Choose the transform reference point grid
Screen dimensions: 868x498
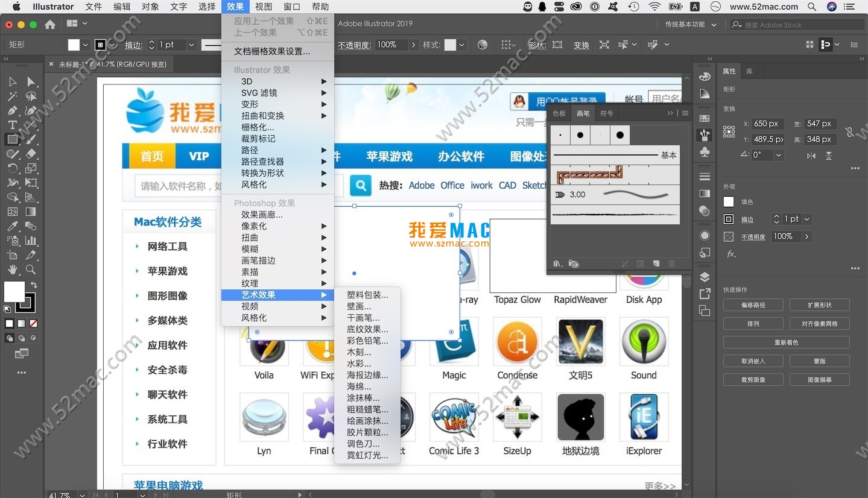click(x=729, y=131)
